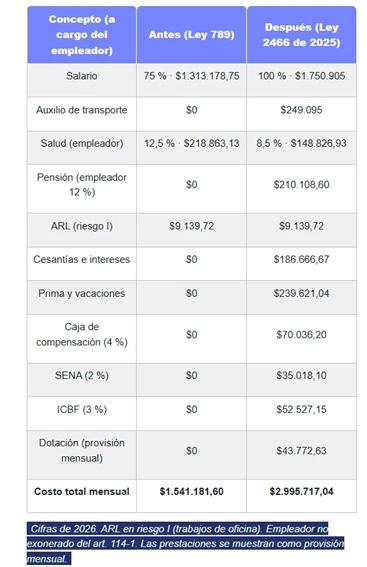This screenshot has width=367, height=567.
Task: Click the $2.995.717,04 total cost value
Action: click(x=301, y=491)
